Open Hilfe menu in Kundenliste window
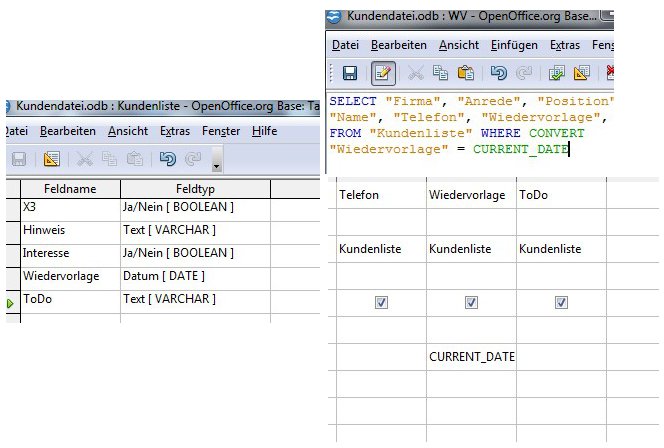664x448 pixels. pos(264,131)
